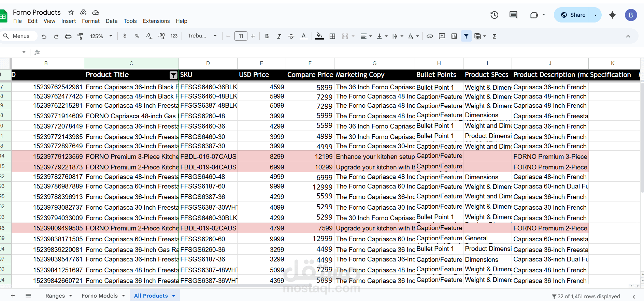Screen dimensions: 644x301
Task: Click the font size field showing 11
Action: [x=241, y=36]
